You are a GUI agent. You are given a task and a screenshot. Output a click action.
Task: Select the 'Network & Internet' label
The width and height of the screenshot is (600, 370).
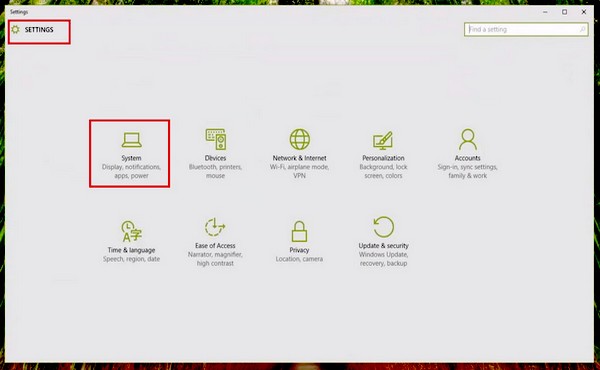300,158
